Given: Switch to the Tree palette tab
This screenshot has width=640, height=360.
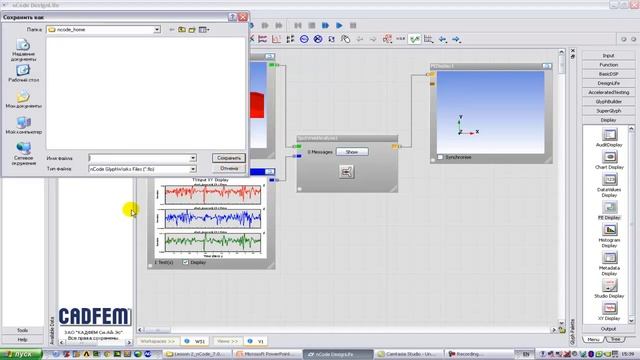Looking at the screenshot, I should tap(616, 340).
